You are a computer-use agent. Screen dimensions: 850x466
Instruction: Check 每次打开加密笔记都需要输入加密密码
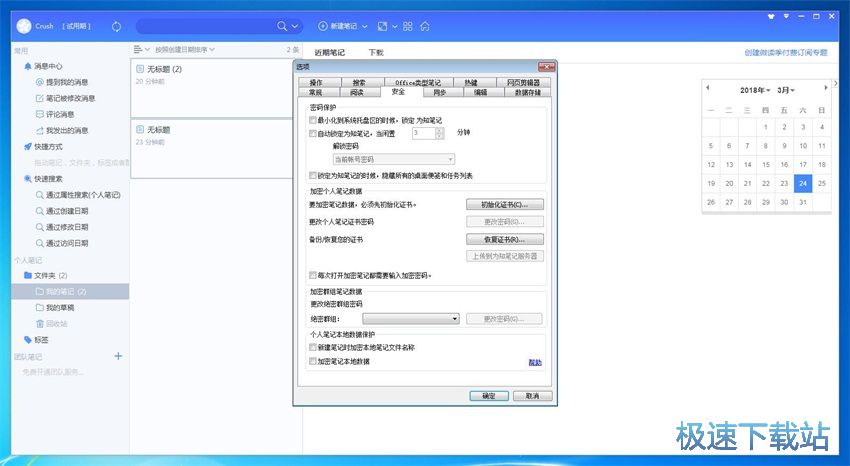pos(313,275)
